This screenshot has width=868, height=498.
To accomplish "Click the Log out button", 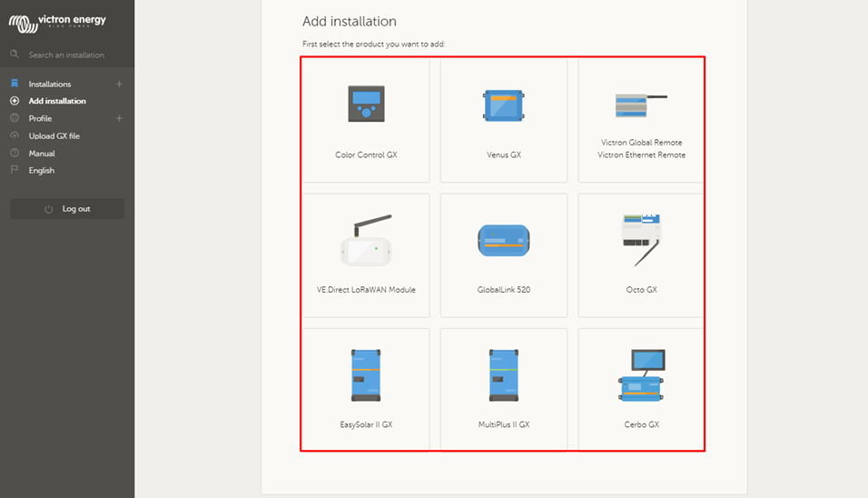I will 67,209.
